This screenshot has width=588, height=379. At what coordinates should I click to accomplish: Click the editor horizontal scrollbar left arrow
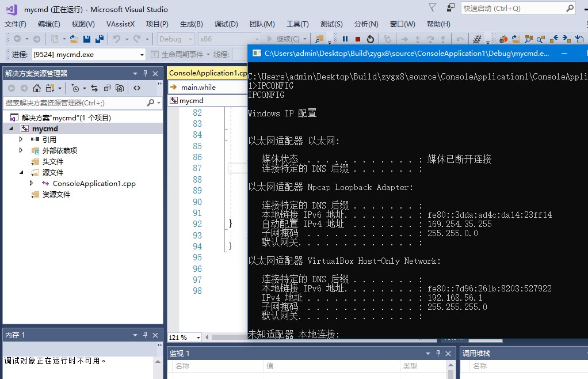pos(207,338)
